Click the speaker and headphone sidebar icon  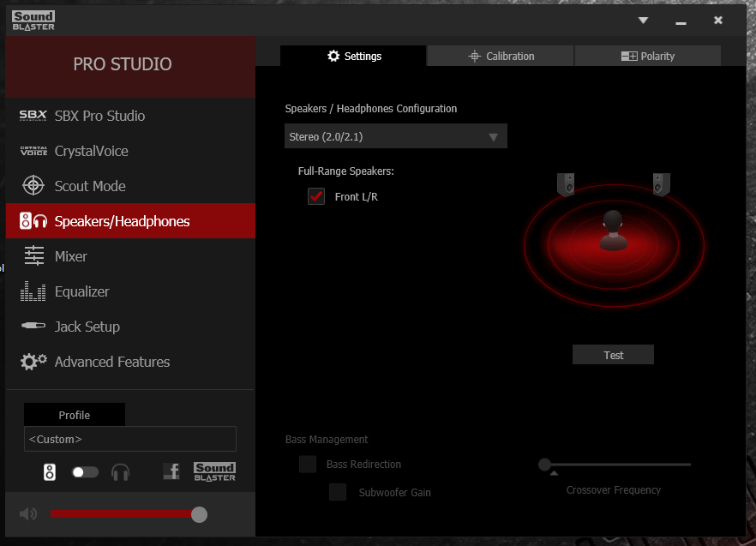33,221
